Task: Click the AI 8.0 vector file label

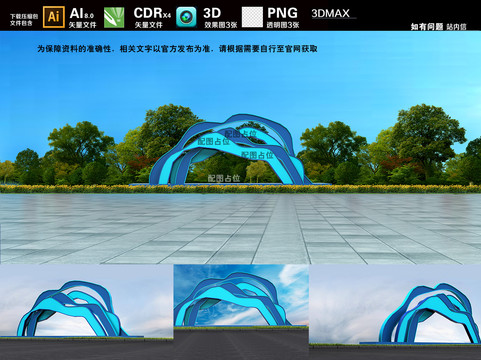Action: point(83,18)
